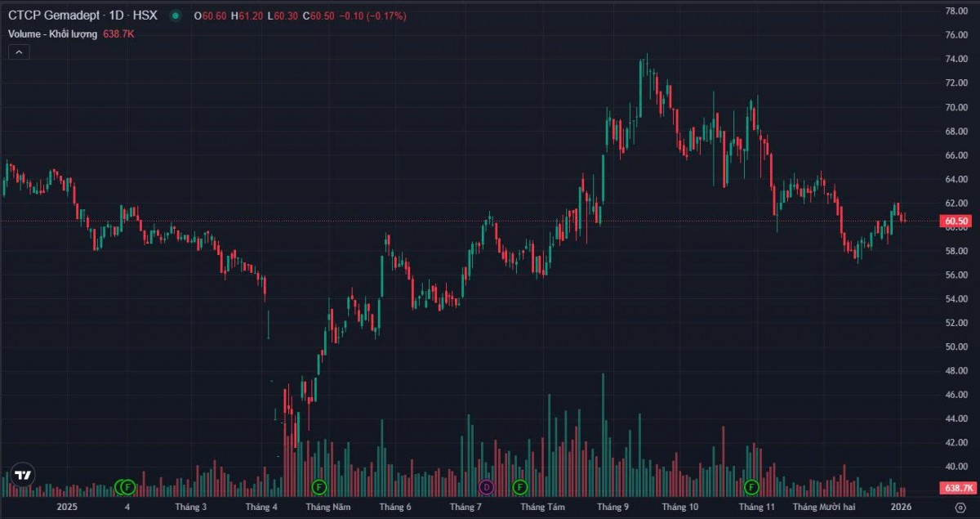Click the Tháng 9 time axis label
The width and height of the screenshot is (980, 519).
613,508
